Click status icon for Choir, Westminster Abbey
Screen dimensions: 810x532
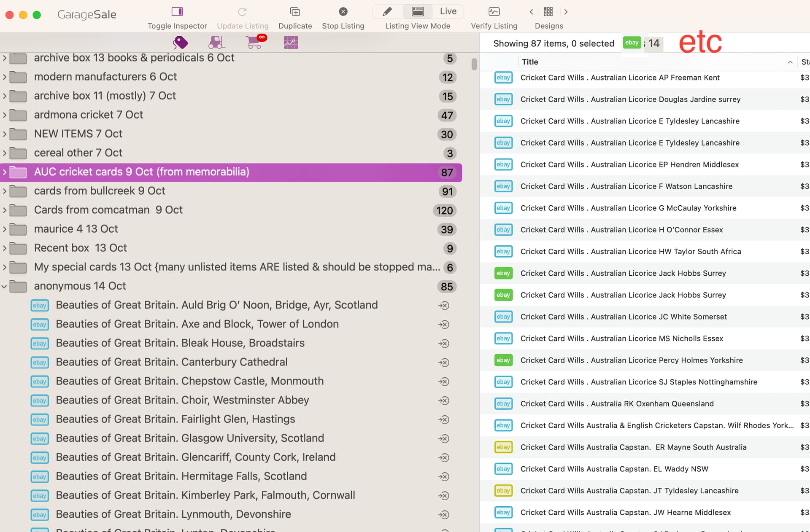coord(444,400)
